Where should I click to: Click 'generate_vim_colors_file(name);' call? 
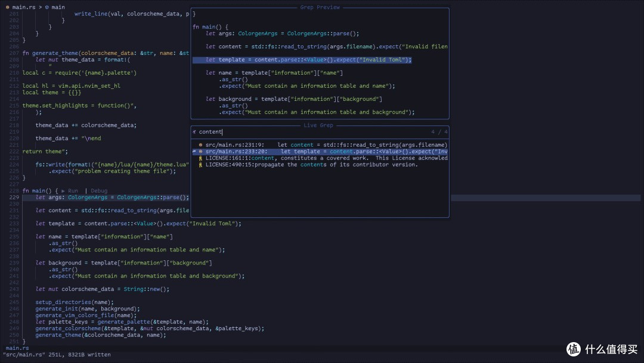(x=86, y=315)
